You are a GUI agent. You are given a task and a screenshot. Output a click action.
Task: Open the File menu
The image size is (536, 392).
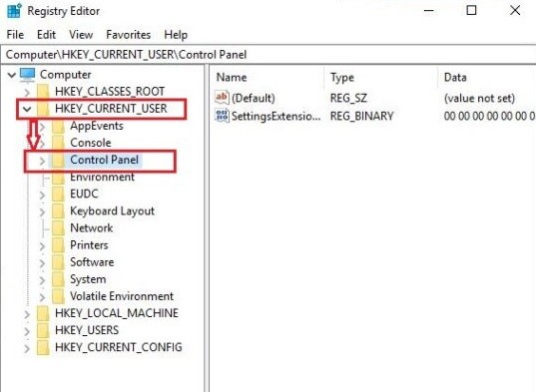click(15, 35)
